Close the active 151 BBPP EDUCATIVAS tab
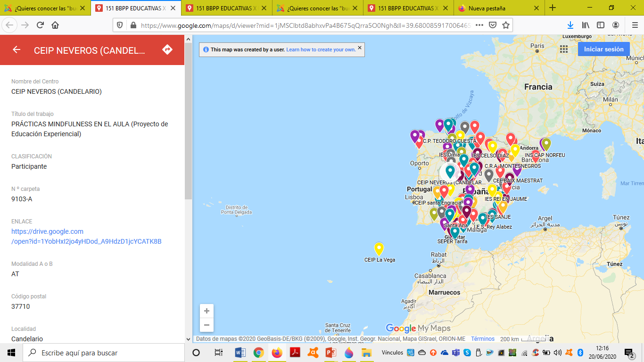Viewport: 644px width, 362px height. pos(173,8)
